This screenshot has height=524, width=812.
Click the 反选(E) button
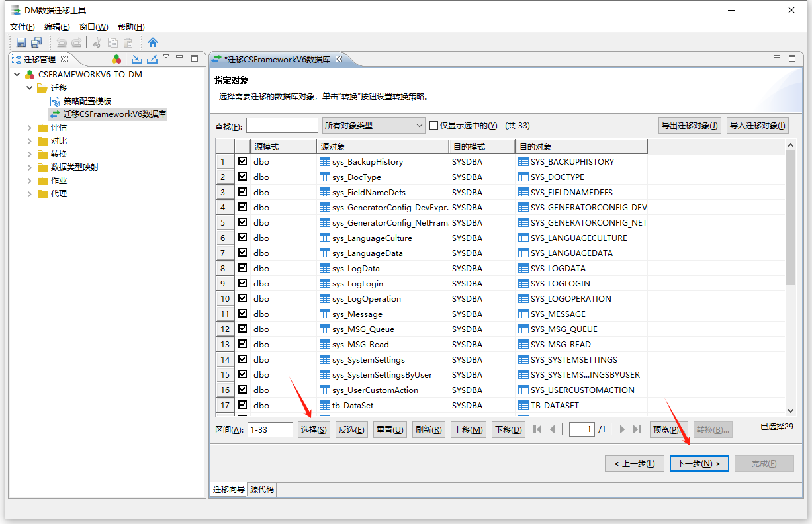click(351, 429)
